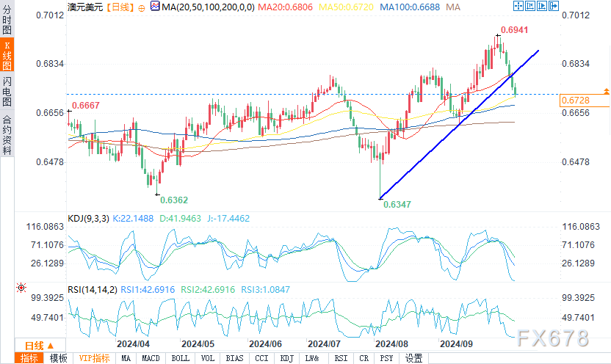The image size is (611, 364).
Task: Click the orange alert marker above 0.6728
Action: click(607, 92)
